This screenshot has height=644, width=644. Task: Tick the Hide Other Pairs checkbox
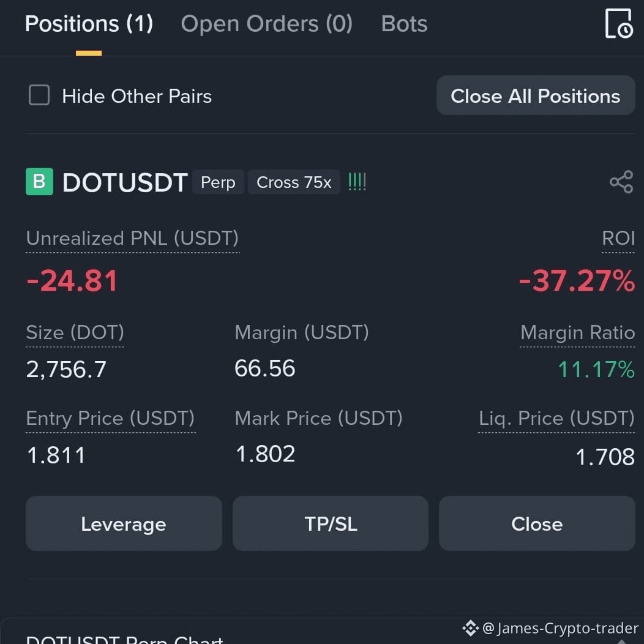coord(39,95)
